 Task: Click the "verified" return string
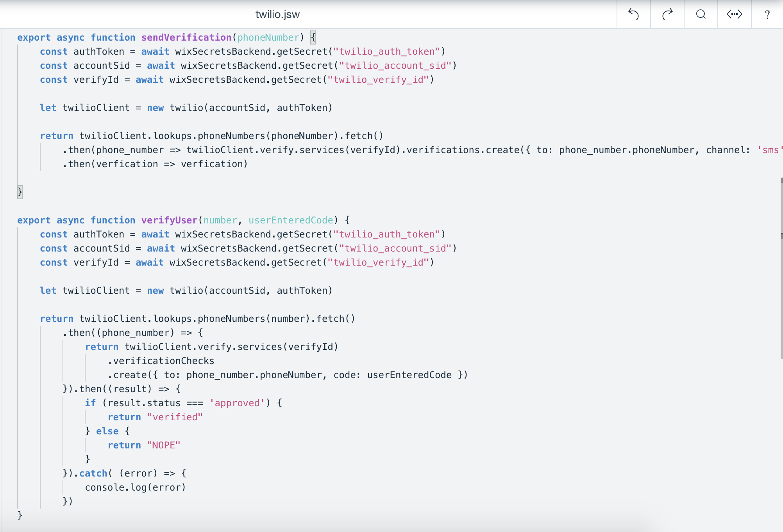pyautogui.click(x=175, y=417)
